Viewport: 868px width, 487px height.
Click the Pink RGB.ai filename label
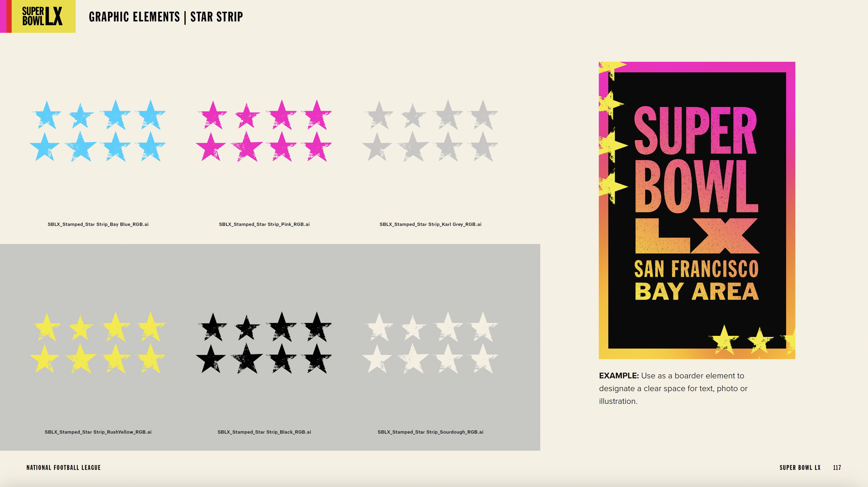click(264, 224)
